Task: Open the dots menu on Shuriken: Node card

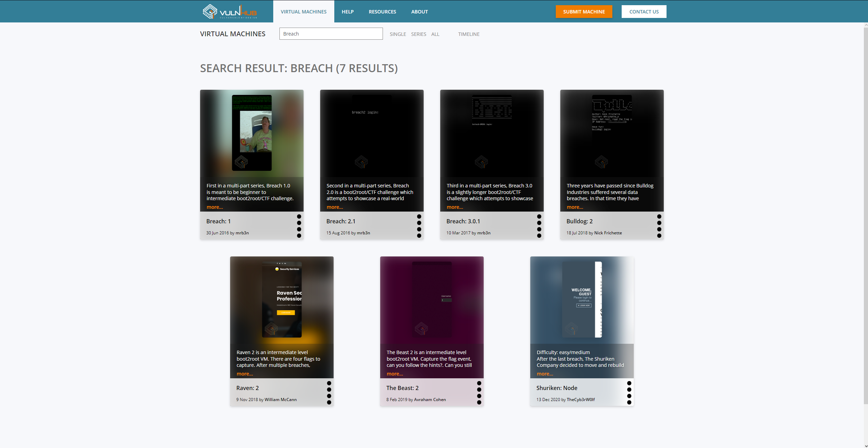Action: pos(629,393)
